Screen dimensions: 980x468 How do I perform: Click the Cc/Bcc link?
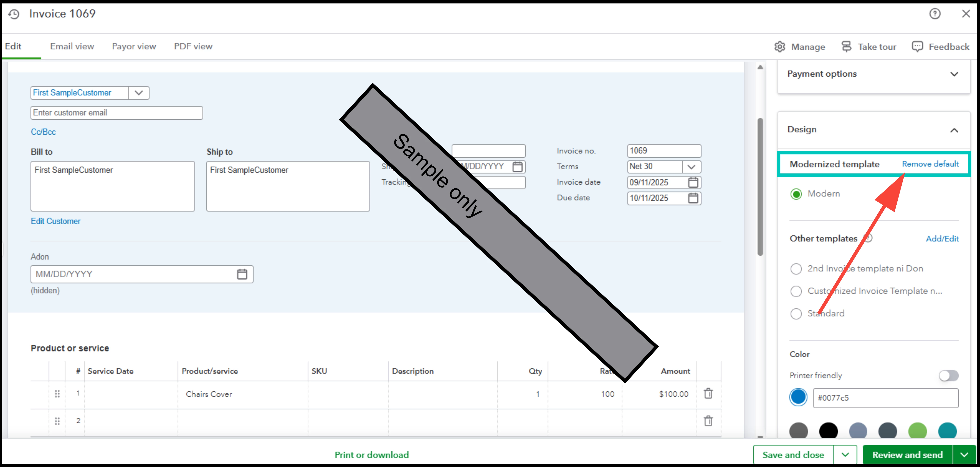(43, 132)
